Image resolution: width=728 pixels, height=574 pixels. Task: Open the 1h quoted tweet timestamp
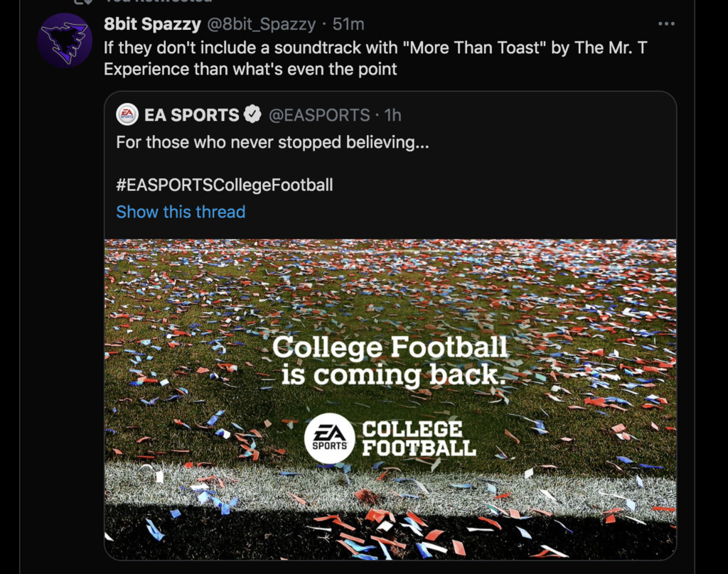coord(393,114)
